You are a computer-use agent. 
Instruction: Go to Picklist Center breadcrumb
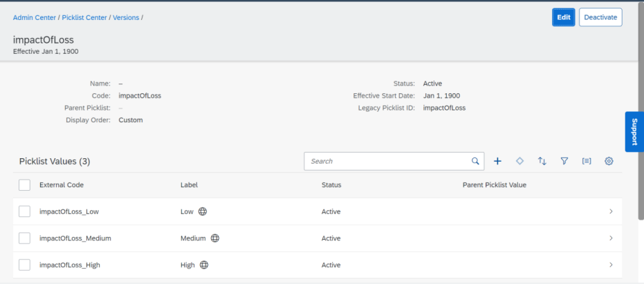coord(84,18)
